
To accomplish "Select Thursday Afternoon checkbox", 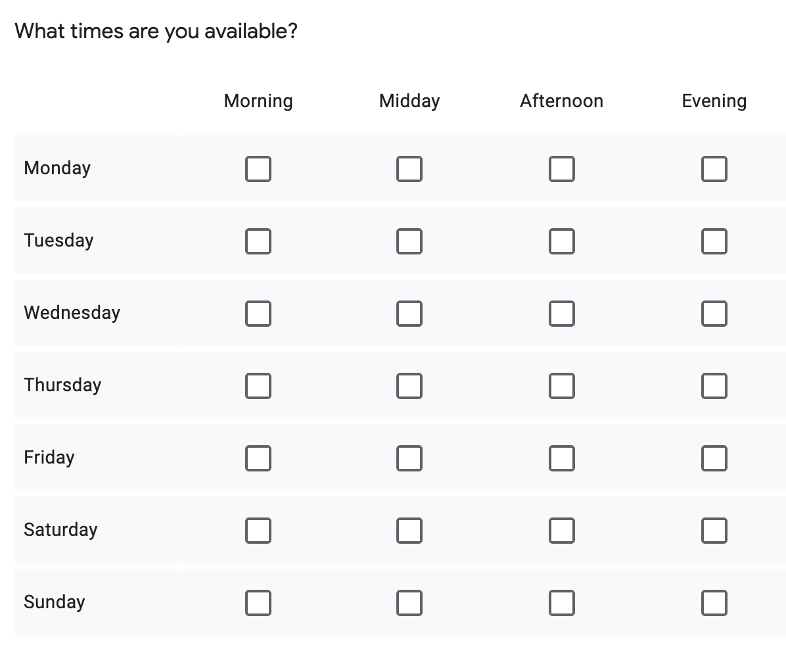I will 562,386.
